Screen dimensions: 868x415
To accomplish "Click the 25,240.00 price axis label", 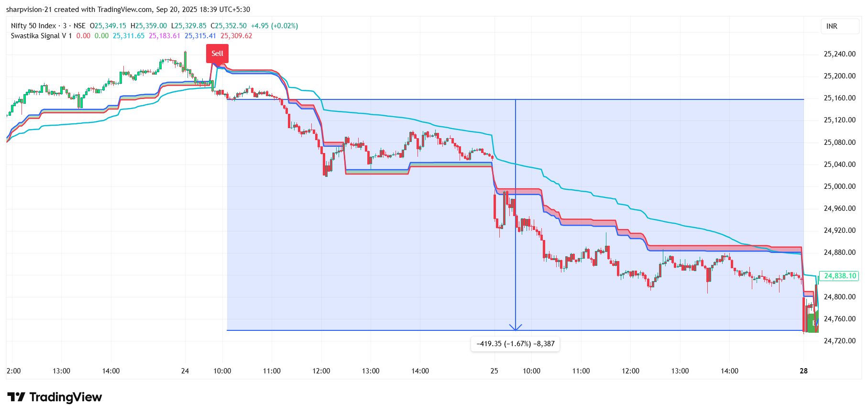I will 839,54.
